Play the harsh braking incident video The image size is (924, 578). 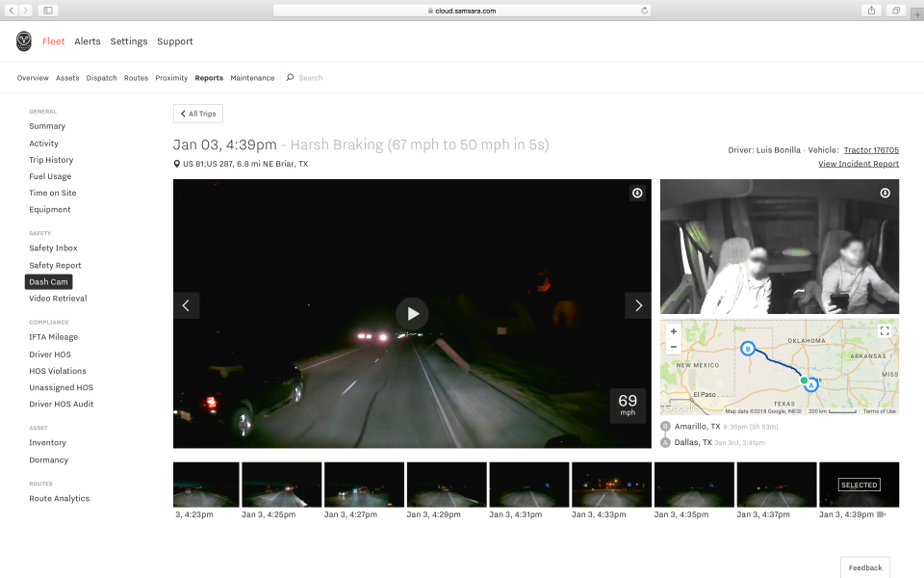tap(412, 313)
